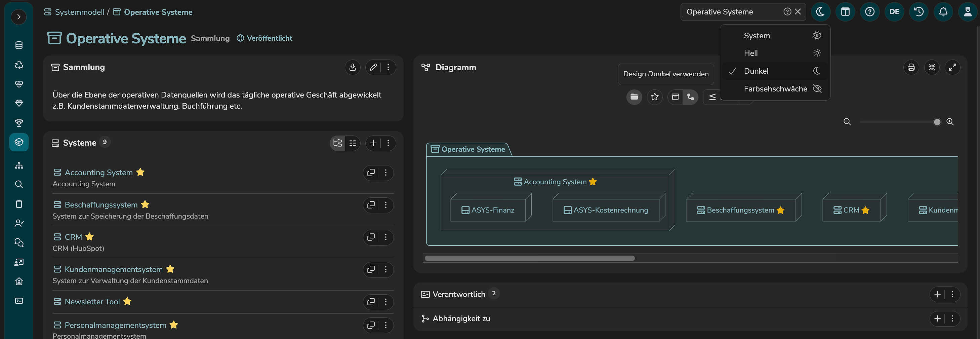Image resolution: width=980 pixels, height=339 pixels.
Task: Open the history clock icon
Action: coord(918,12)
